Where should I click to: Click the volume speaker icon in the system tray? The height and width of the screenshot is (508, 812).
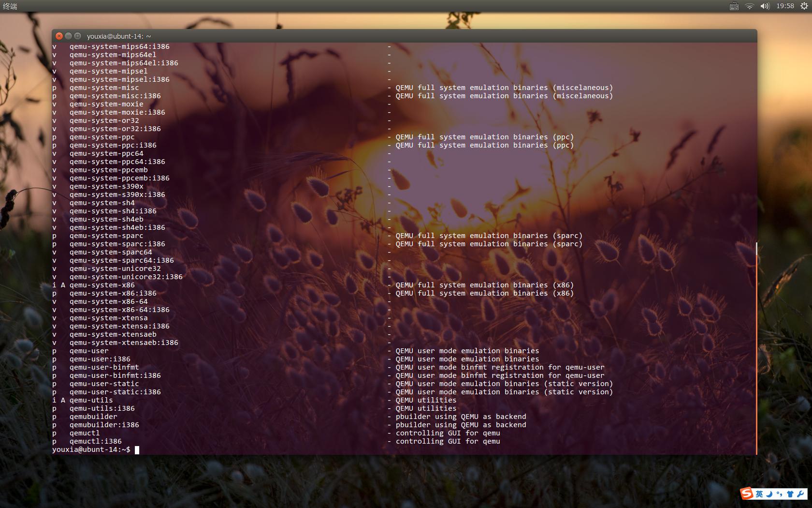pyautogui.click(x=765, y=6)
